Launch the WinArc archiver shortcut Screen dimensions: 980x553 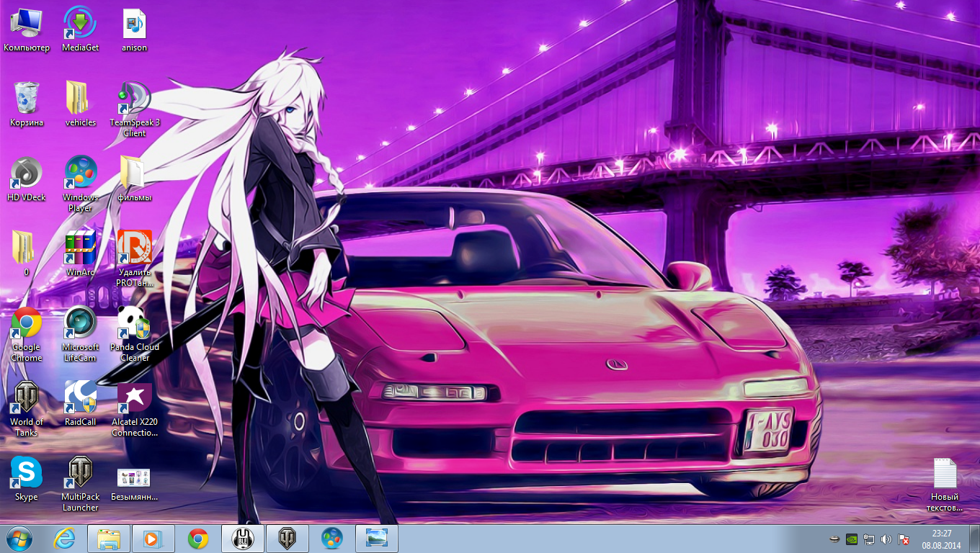tap(81, 253)
